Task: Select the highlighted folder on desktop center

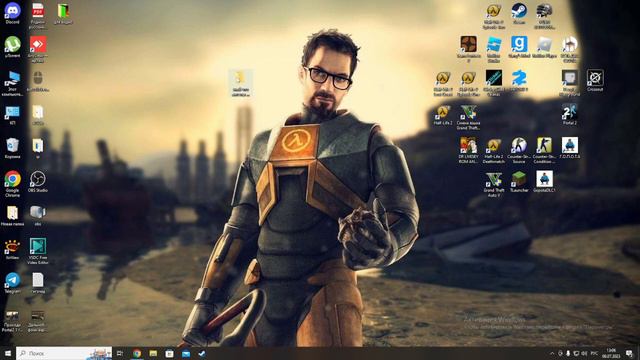Action: 240,83
